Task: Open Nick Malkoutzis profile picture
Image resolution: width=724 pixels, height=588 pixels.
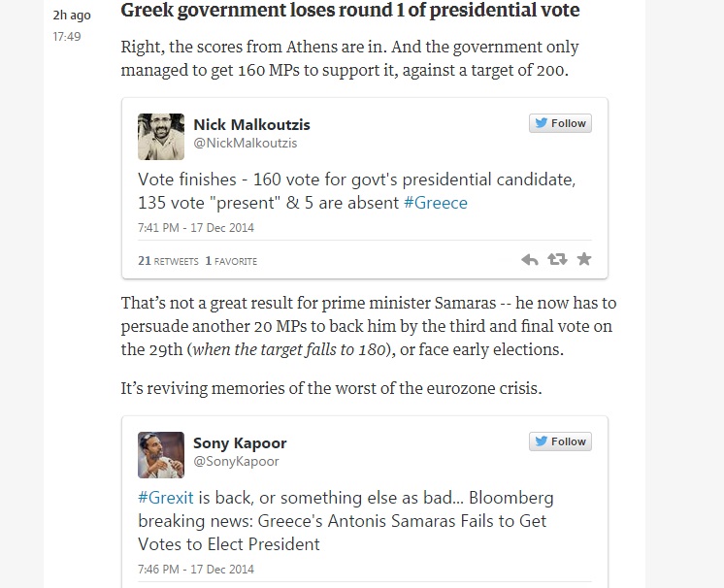Action: click(161, 137)
